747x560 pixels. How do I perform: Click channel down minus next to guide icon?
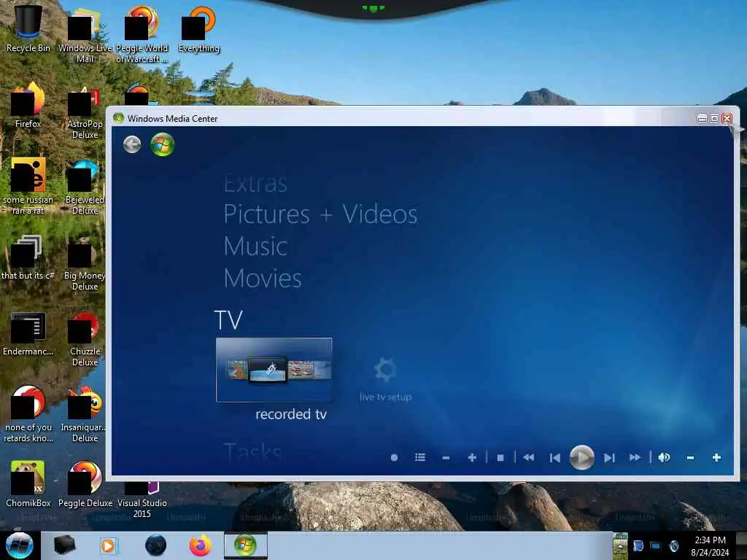point(446,458)
